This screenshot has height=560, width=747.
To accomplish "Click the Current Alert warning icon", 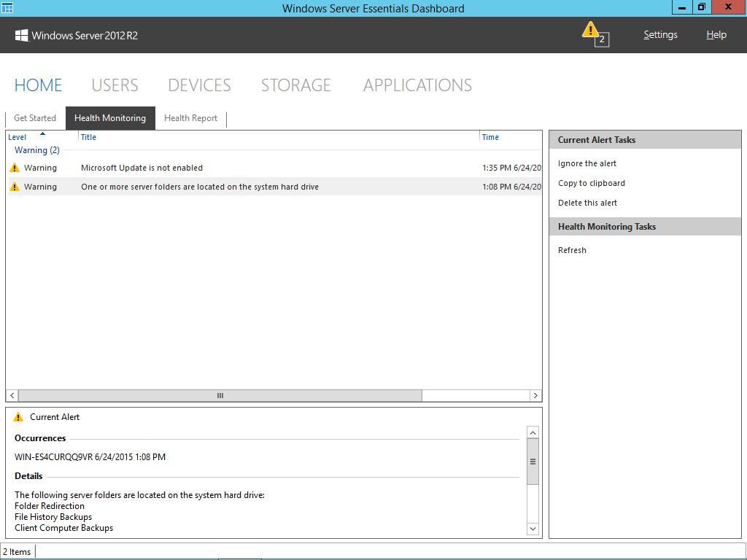I will [19, 417].
